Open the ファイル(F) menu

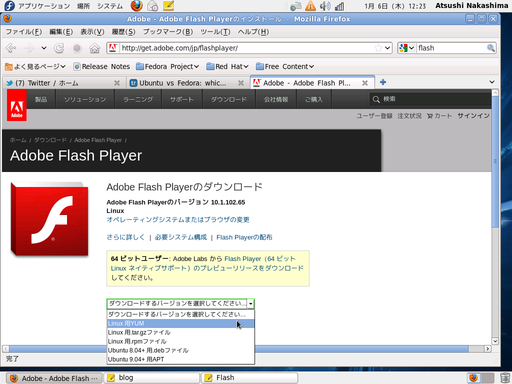point(24,32)
